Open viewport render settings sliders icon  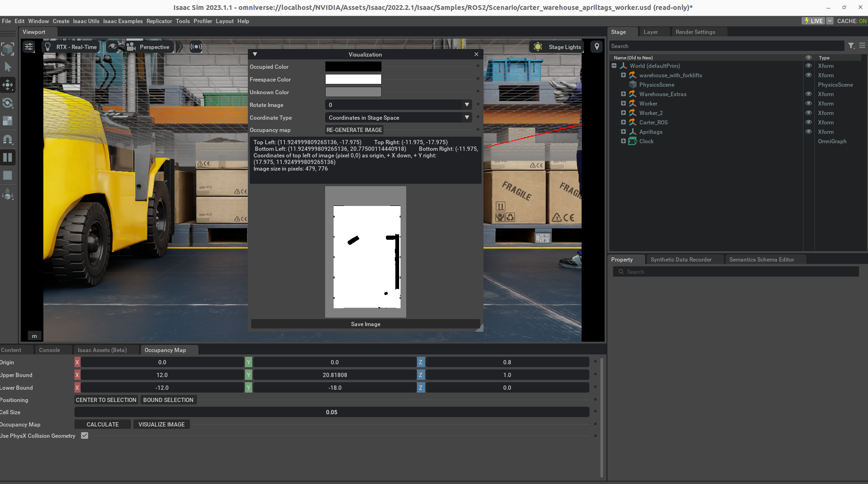(29, 47)
